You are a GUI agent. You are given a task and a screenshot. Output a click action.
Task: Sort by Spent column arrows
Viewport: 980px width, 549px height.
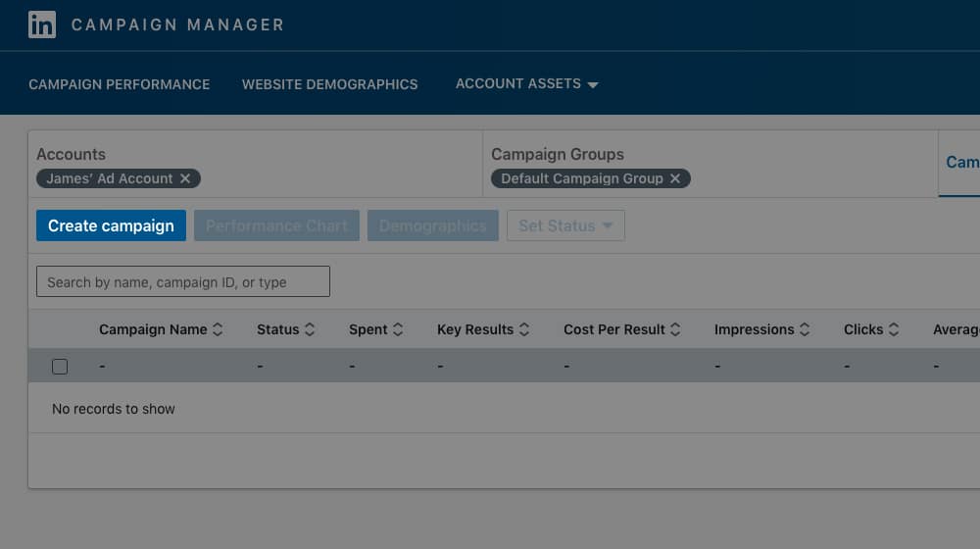tap(398, 329)
